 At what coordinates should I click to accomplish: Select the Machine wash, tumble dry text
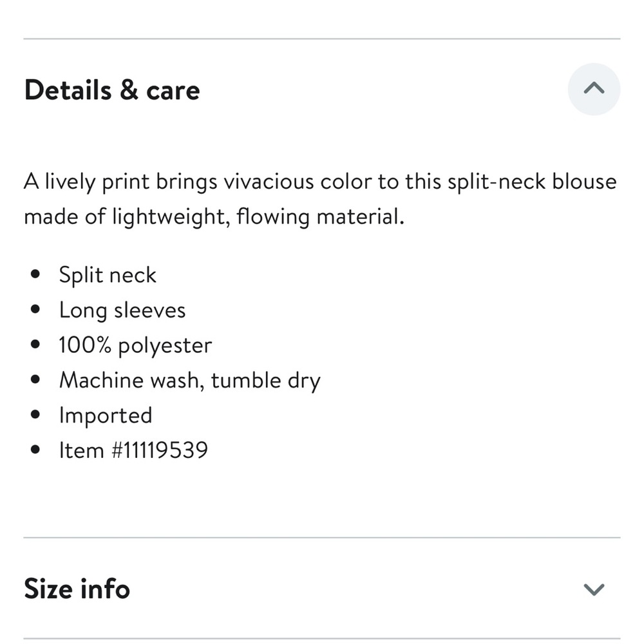190,381
